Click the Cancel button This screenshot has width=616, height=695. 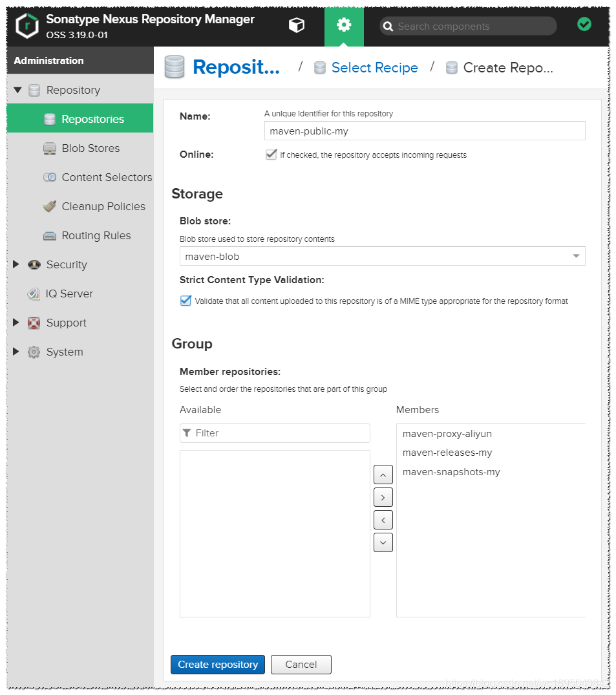coord(301,665)
